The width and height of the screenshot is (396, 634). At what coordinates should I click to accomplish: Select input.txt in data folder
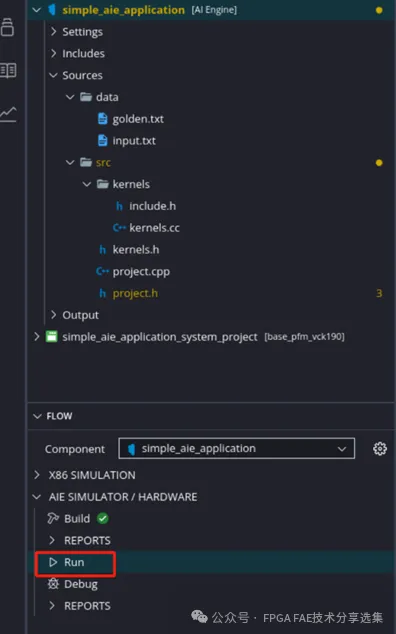(134, 141)
